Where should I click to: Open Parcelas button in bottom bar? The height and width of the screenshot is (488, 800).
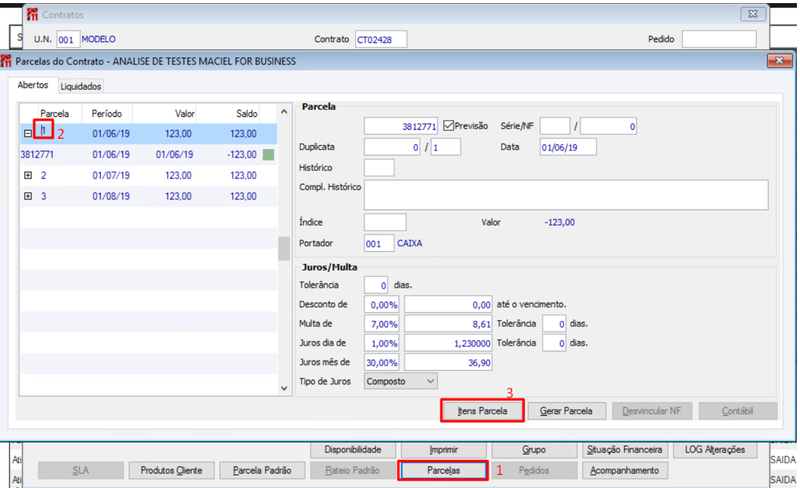click(443, 471)
